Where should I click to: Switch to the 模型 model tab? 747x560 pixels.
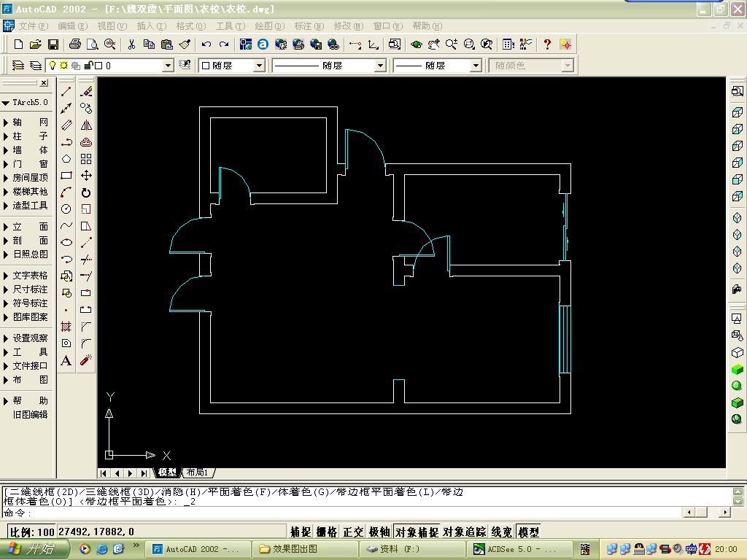pos(167,472)
